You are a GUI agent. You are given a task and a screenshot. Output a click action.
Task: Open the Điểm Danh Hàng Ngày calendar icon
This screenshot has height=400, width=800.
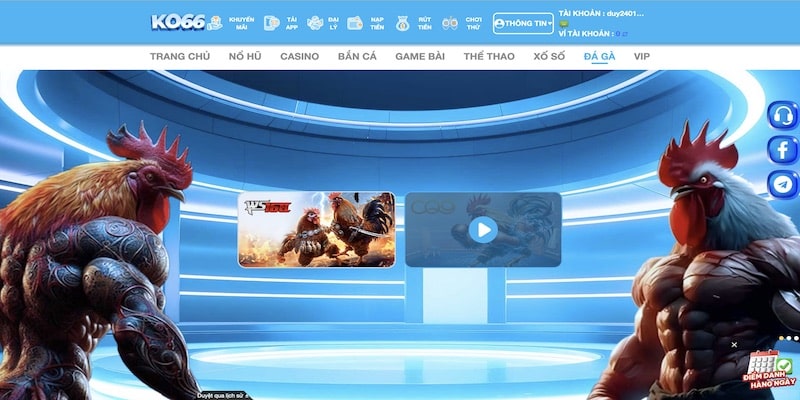[x=771, y=369]
